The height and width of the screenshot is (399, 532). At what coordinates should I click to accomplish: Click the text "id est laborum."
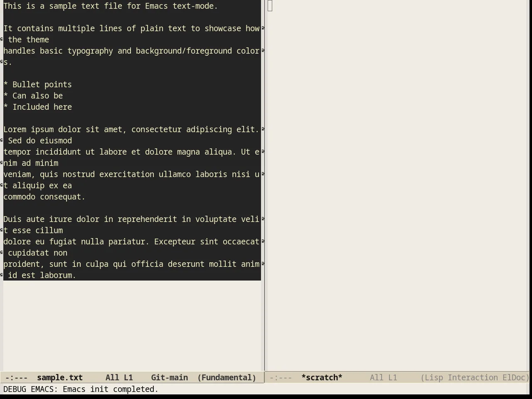pyautogui.click(x=42, y=275)
